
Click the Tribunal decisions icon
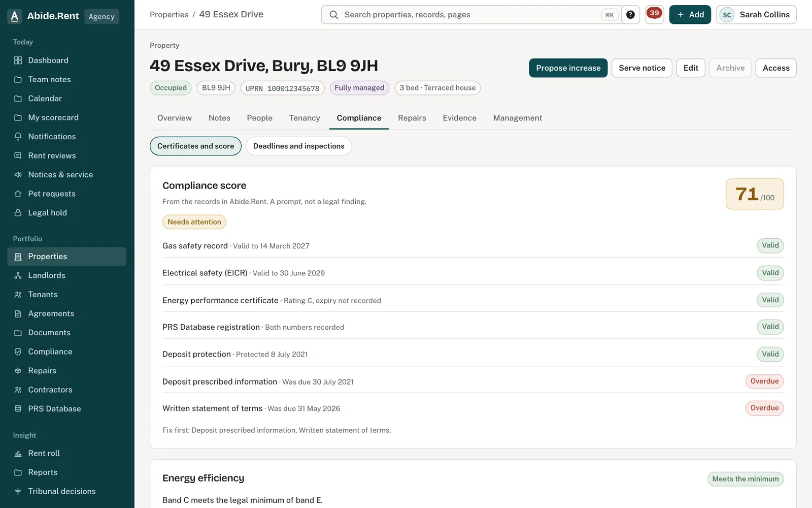click(x=18, y=491)
